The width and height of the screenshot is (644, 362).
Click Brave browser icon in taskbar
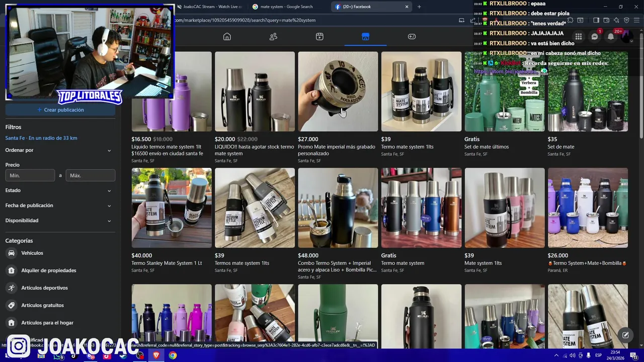tap(156, 355)
